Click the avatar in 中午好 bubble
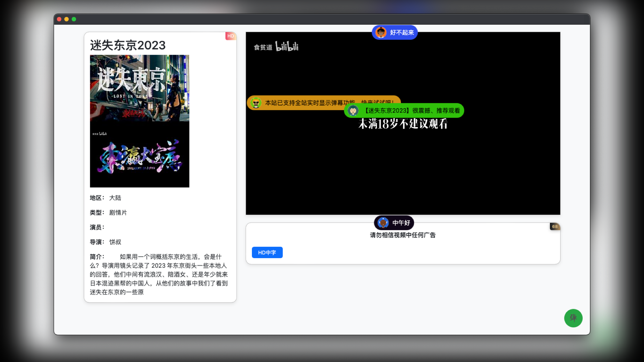The height and width of the screenshot is (362, 644). point(383,223)
